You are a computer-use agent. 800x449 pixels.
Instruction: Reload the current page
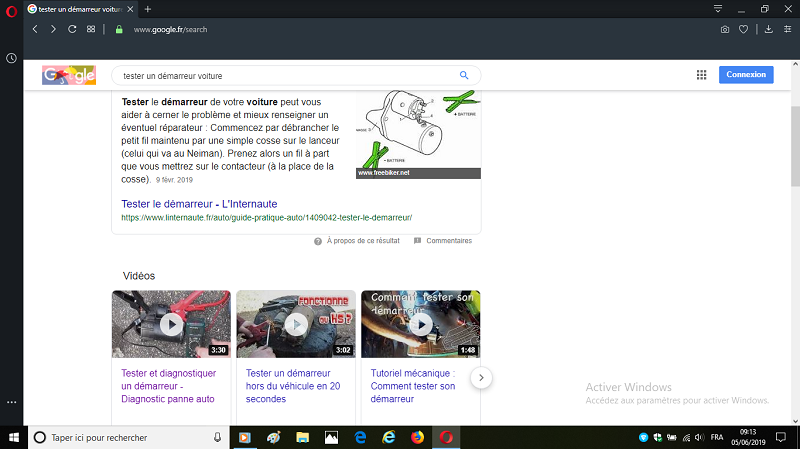[72, 29]
